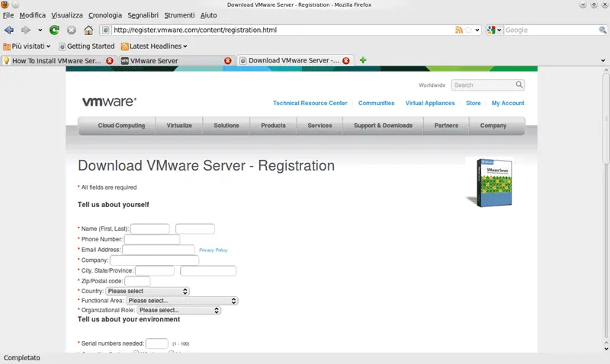Expand the Latest Headlines feed bookmark

(x=154, y=46)
